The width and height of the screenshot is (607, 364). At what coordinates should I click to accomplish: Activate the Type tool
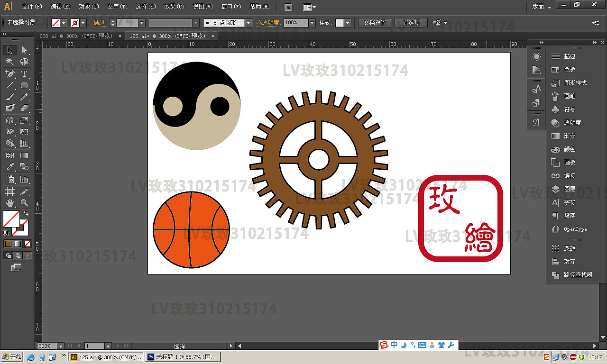pyautogui.click(x=24, y=74)
